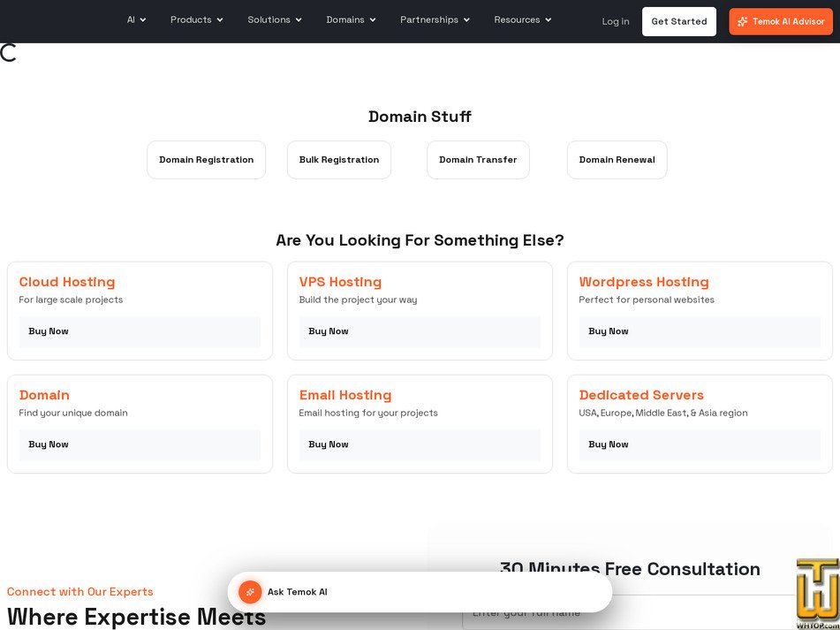This screenshot has width=840, height=630.
Task: Open the Wordpress Hosting heading link
Action: tap(644, 282)
